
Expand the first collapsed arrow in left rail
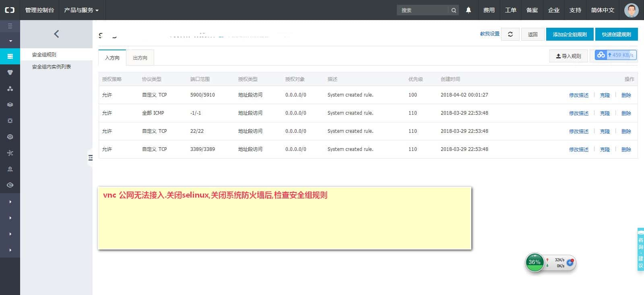tap(10, 202)
